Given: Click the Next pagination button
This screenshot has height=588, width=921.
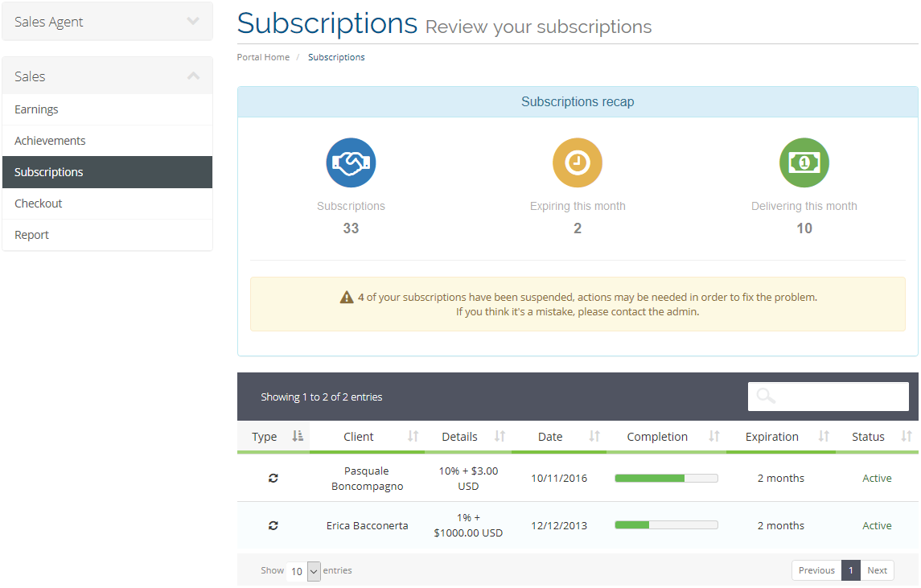Looking at the screenshot, I should pyautogui.click(x=877, y=570).
